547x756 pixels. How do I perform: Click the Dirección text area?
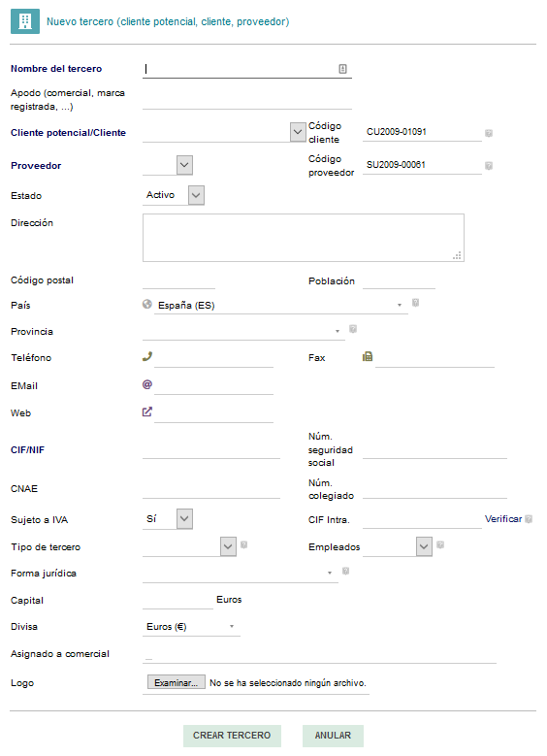click(x=304, y=238)
